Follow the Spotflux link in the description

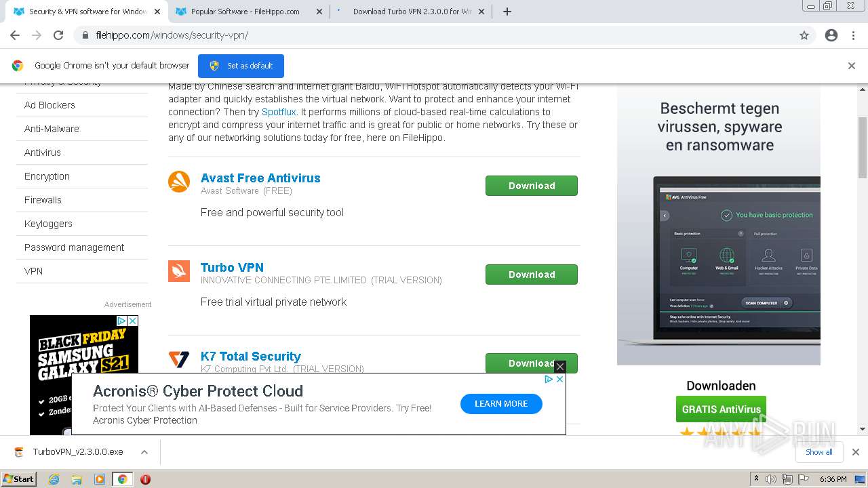(x=279, y=112)
